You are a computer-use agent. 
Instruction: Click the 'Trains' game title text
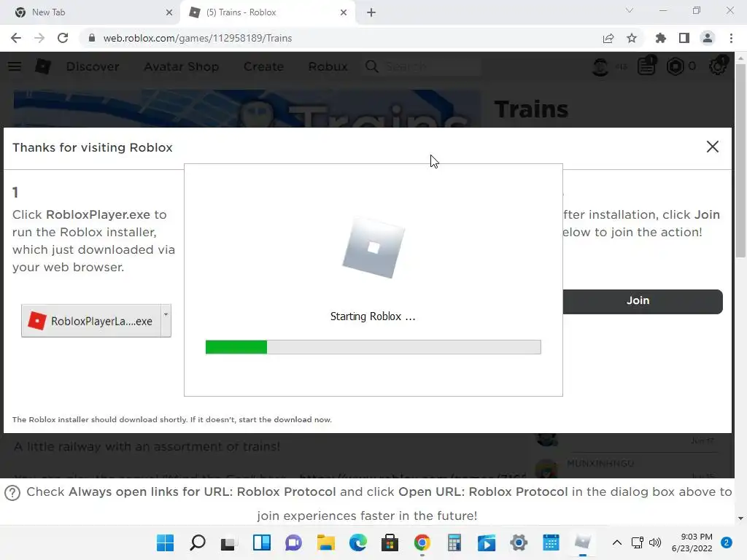point(531,109)
